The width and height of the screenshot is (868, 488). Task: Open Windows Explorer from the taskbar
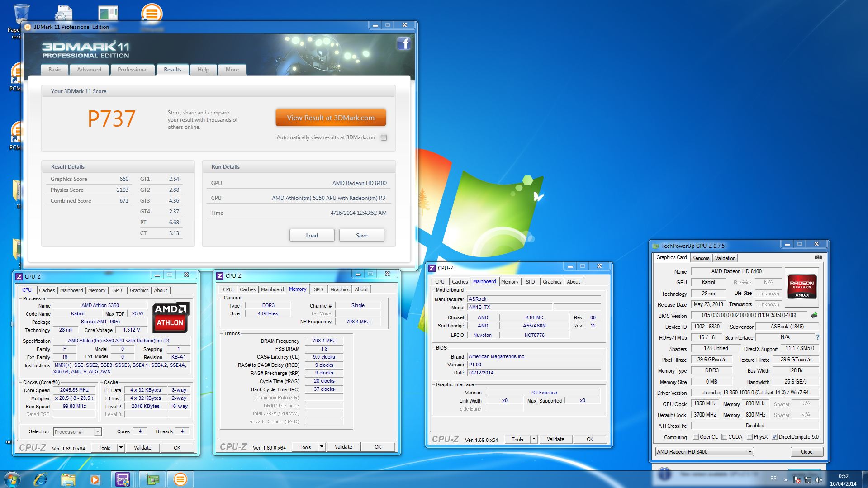[x=68, y=479]
